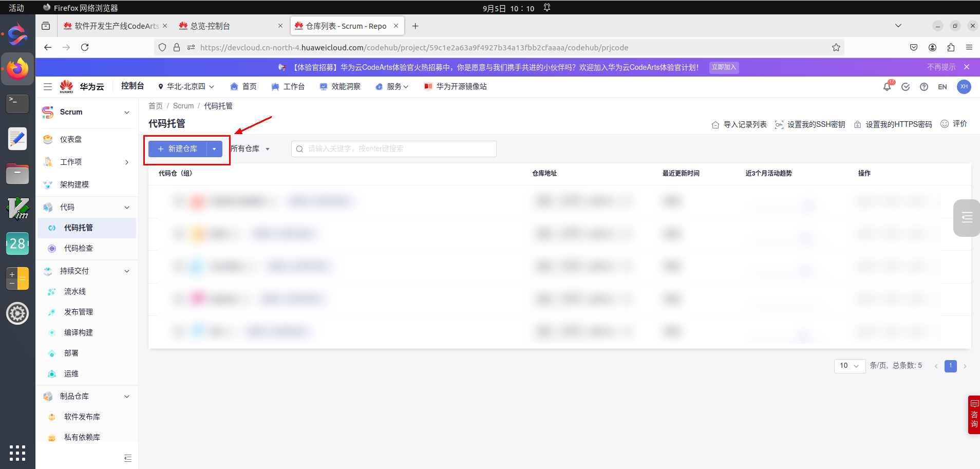
Task: Select page 1 in pagination
Action: (951, 366)
